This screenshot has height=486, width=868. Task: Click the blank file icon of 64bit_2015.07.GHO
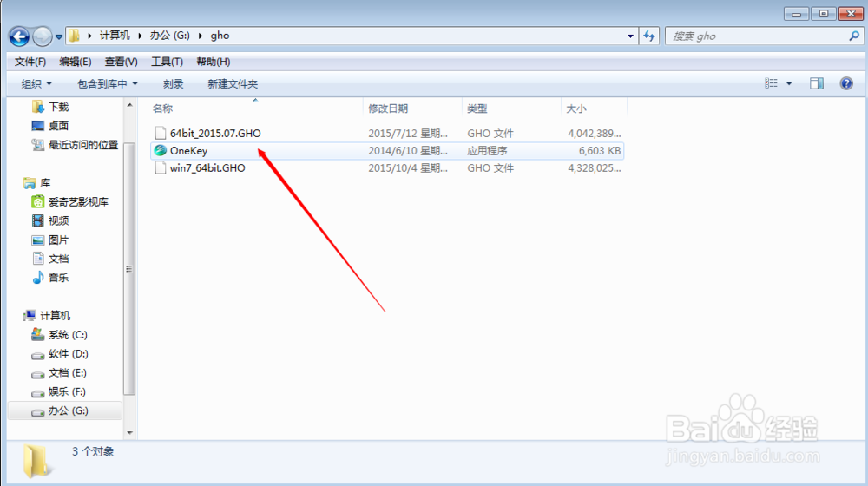pyautogui.click(x=161, y=133)
